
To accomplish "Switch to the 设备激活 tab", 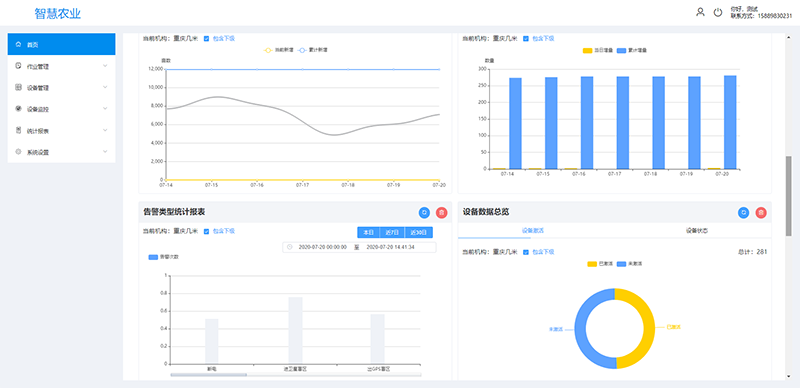I will coord(533,231).
